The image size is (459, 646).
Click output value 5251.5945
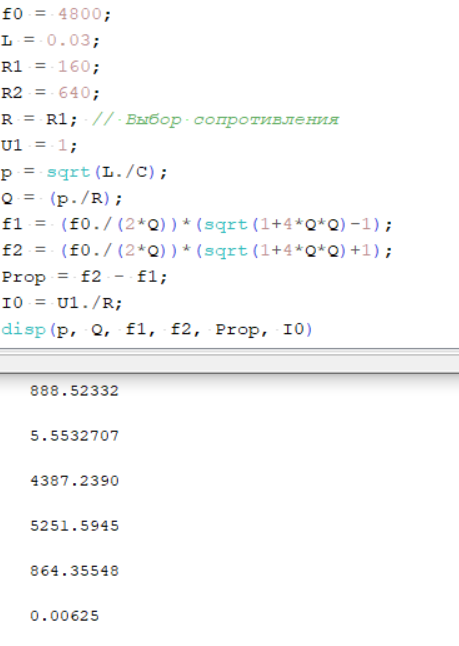(x=75, y=526)
